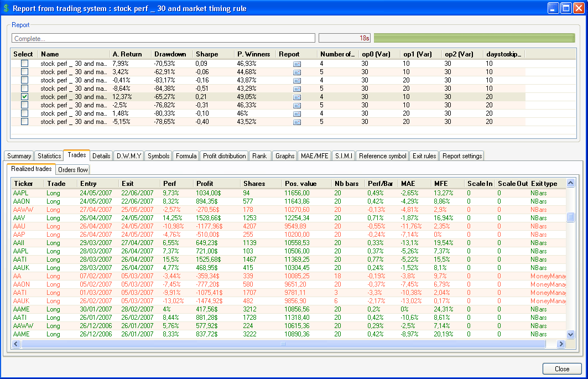Uncheck the 12,37% strategy's Select checkbox
588x379 pixels.
[24, 97]
